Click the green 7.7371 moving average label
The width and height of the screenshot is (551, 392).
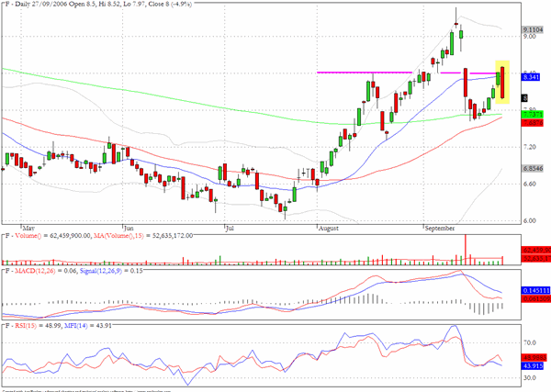(x=533, y=114)
